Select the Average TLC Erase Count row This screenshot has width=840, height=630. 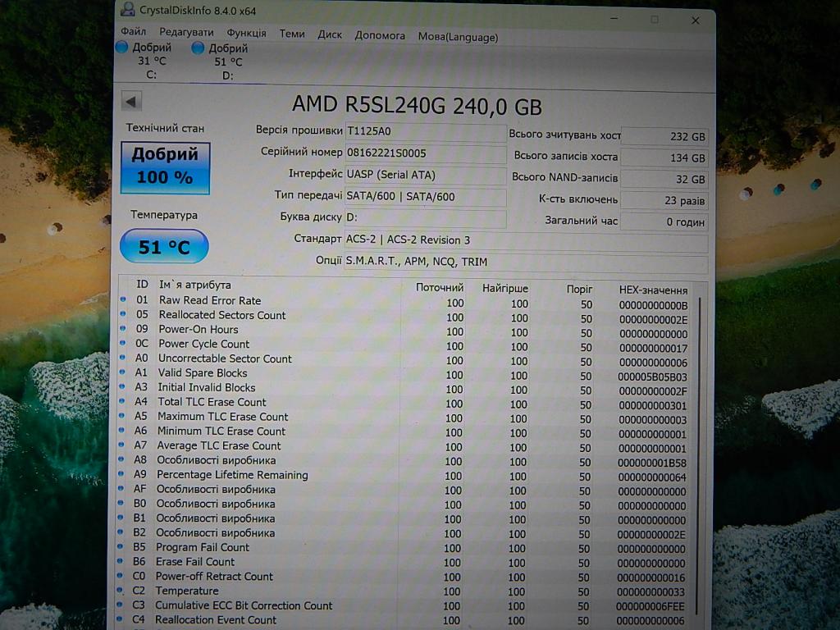(405, 447)
